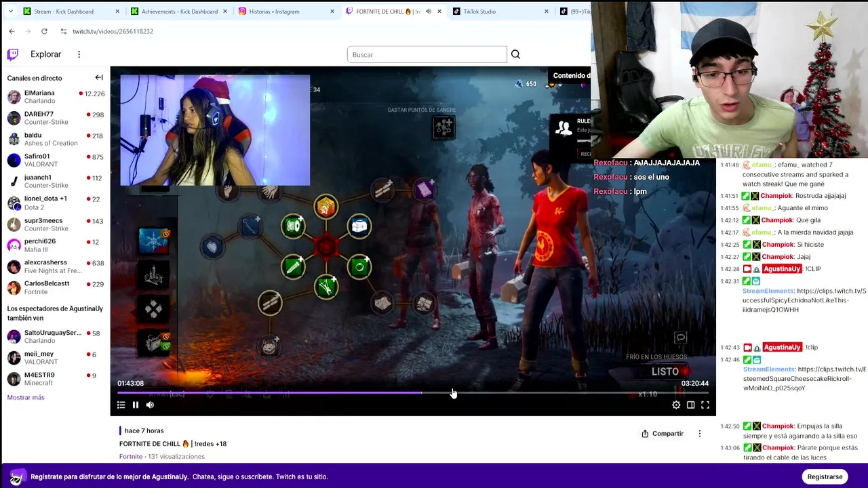Image resolution: width=868 pixels, height=488 pixels.
Task: Click AgustinaUy's name on first !CLIP message
Action: pos(782,269)
